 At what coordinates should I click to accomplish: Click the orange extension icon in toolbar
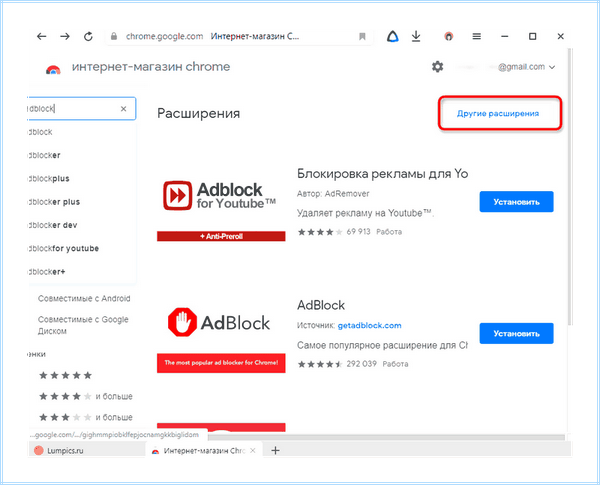tap(448, 36)
